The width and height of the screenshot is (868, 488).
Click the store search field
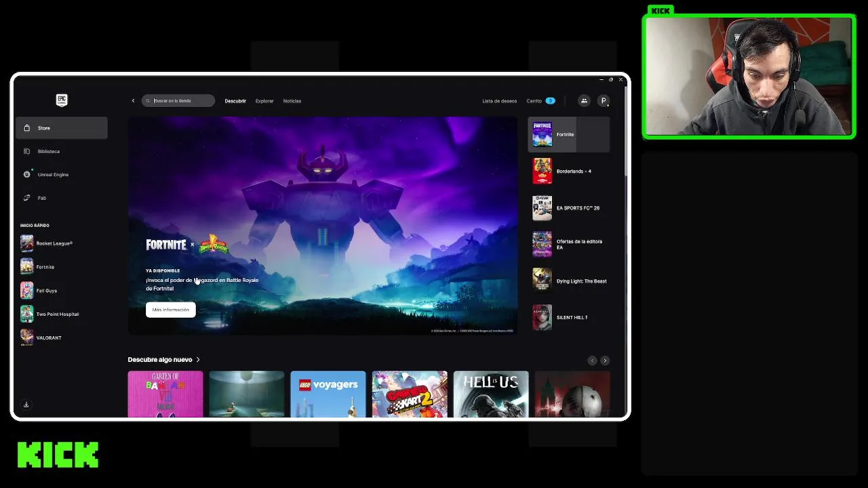pyautogui.click(x=178, y=101)
